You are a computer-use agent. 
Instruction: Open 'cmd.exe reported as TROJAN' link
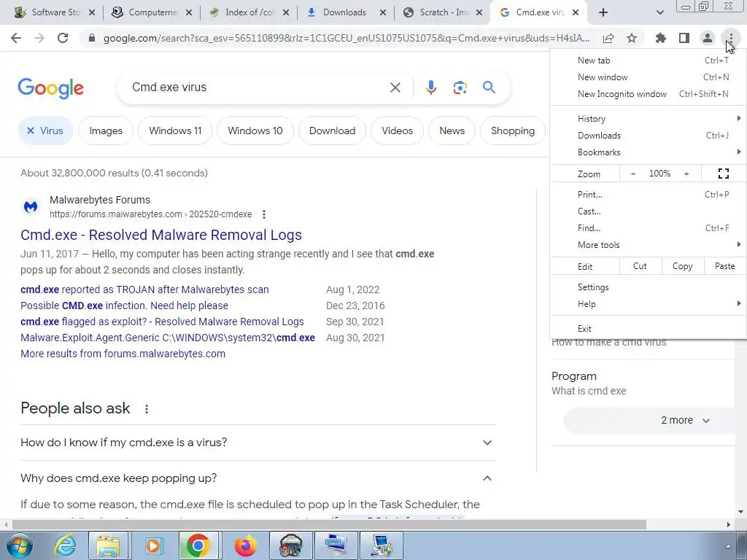[145, 289]
